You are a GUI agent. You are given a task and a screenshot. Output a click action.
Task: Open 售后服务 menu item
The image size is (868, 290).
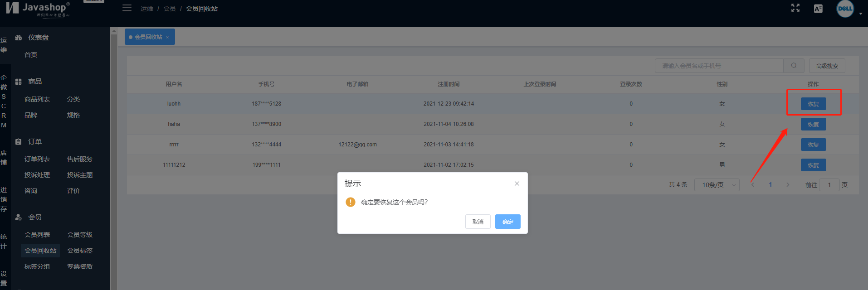click(x=80, y=159)
